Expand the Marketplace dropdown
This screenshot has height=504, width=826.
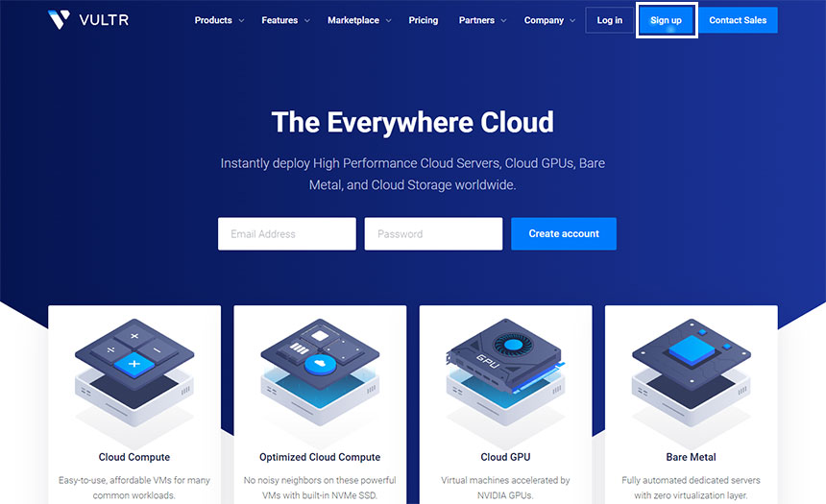(x=359, y=20)
